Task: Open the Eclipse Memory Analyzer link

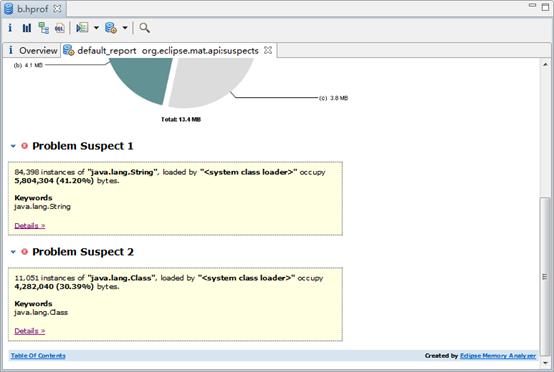Action: [x=498, y=356]
